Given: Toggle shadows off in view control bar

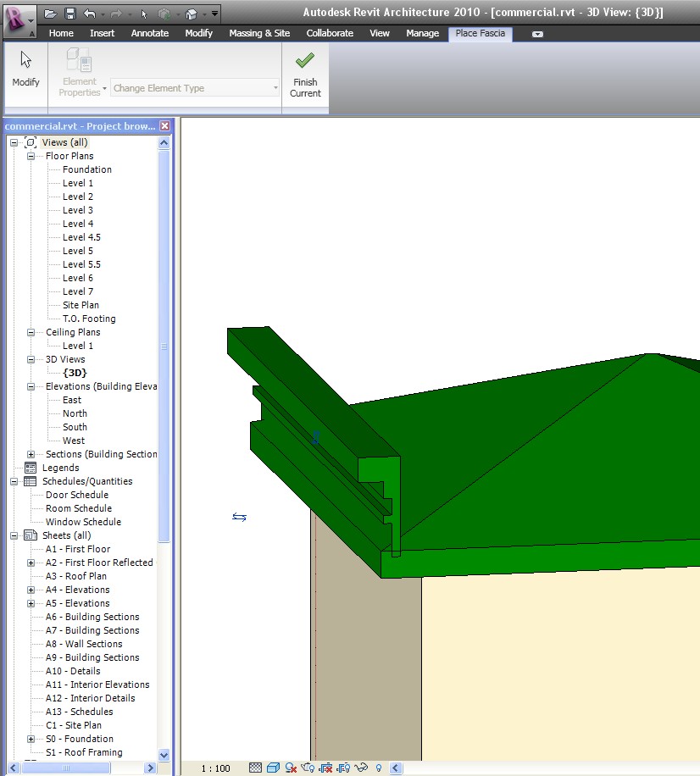Looking at the screenshot, I should (291, 768).
